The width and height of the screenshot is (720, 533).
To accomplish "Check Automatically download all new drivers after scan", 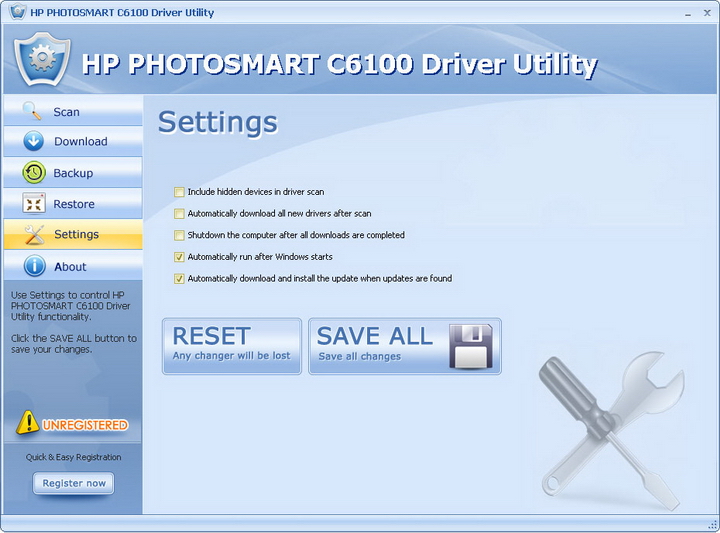I will [x=179, y=213].
